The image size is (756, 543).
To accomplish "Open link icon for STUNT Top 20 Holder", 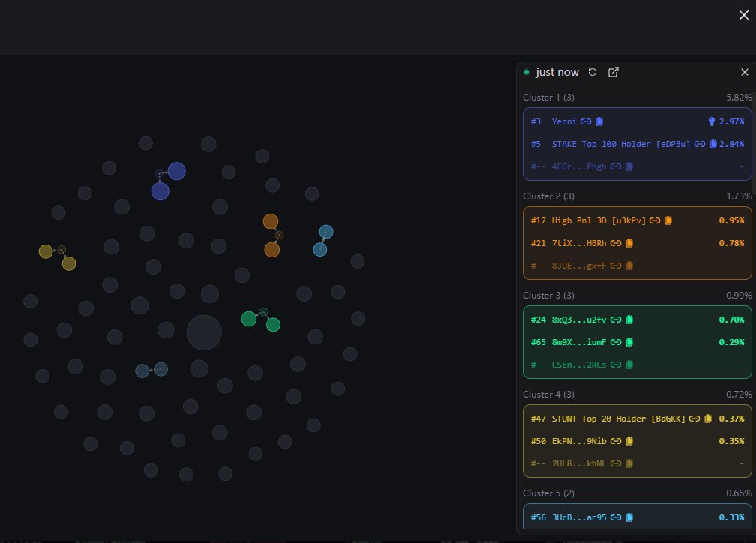I will point(694,418).
